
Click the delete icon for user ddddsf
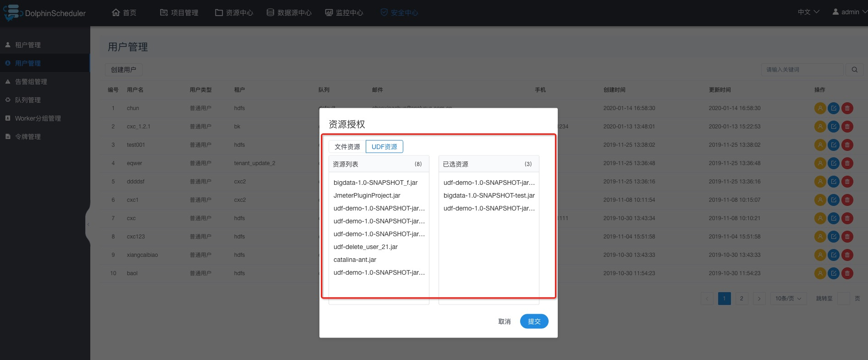pos(847,182)
